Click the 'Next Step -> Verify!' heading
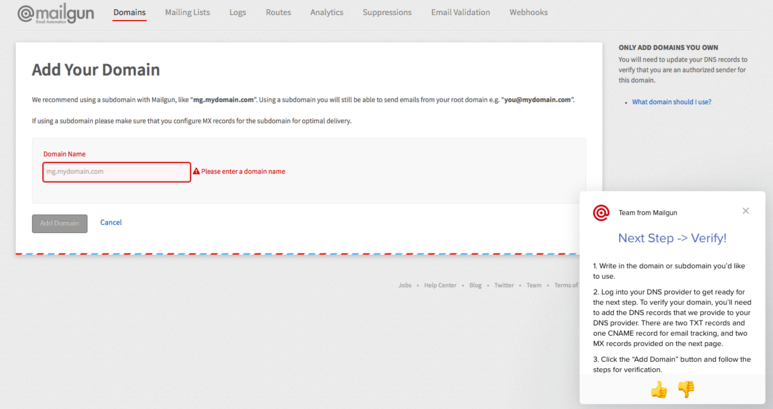This screenshot has height=409, width=773. click(672, 238)
